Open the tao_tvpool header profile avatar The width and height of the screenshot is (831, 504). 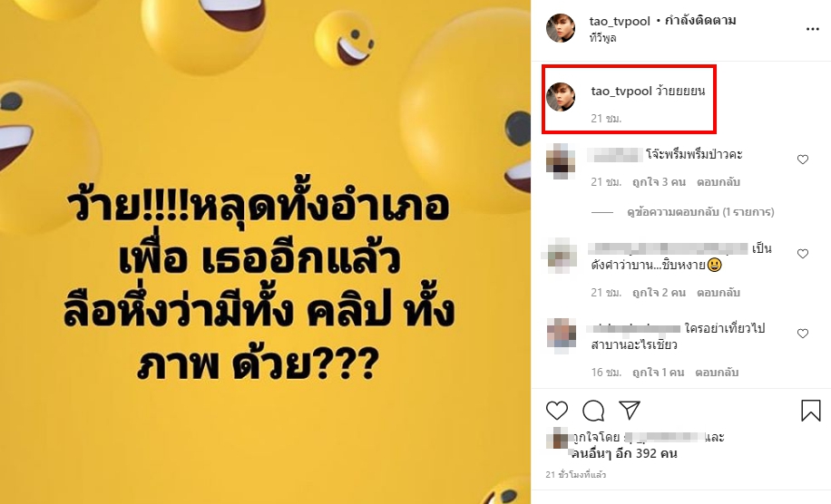coord(561,28)
